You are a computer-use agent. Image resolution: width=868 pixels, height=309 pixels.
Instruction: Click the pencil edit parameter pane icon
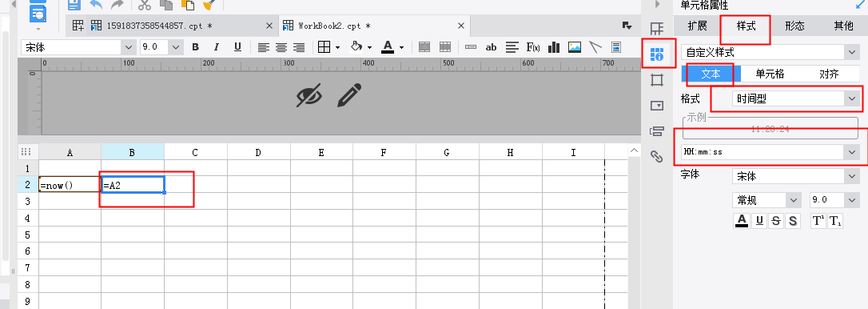[x=349, y=95]
